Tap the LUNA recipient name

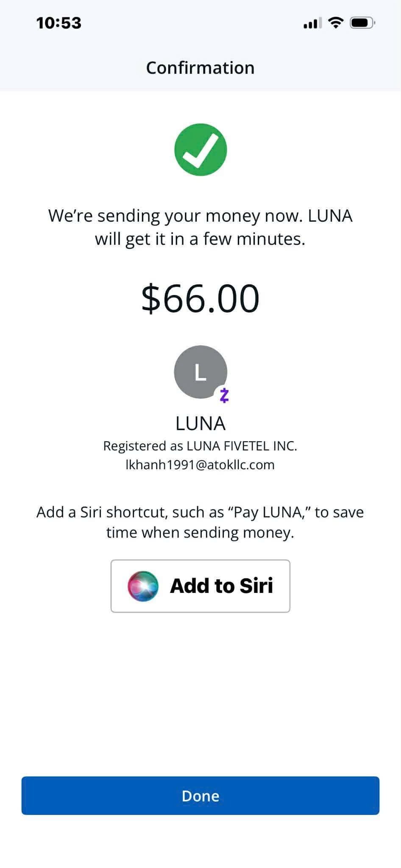200,423
